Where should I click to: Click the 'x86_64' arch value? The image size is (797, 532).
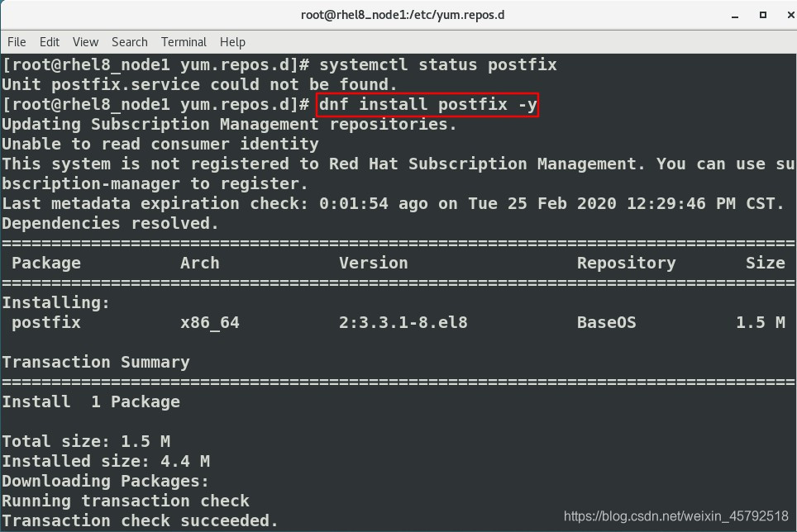(x=210, y=322)
